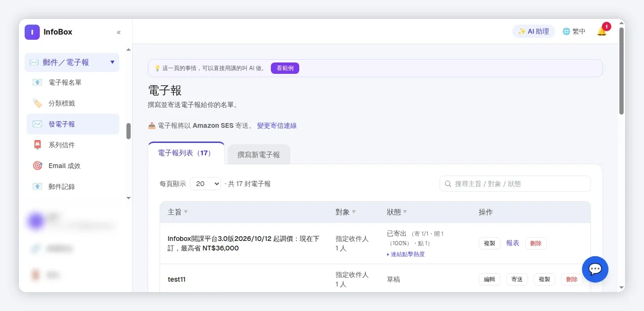The width and height of the screenshot is (644, 311).
Task: Click sidebar scroll up arrow
Action: click(128, 50)
